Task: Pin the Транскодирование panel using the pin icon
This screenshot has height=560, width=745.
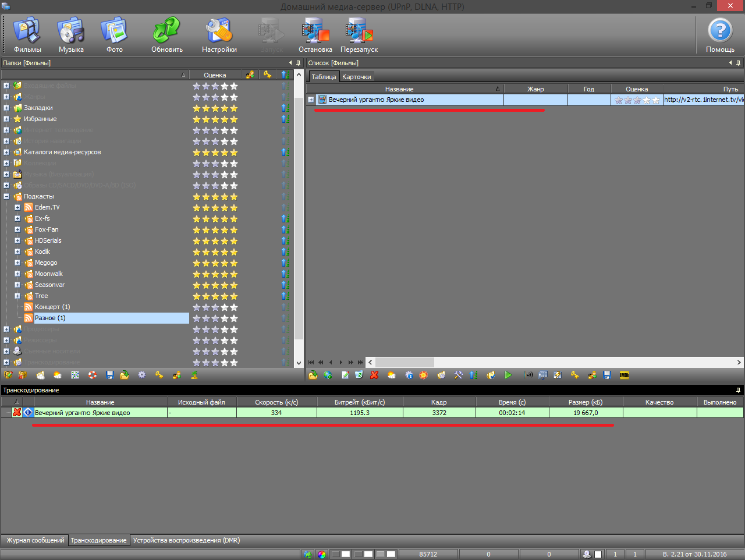Action: [738, 390]
